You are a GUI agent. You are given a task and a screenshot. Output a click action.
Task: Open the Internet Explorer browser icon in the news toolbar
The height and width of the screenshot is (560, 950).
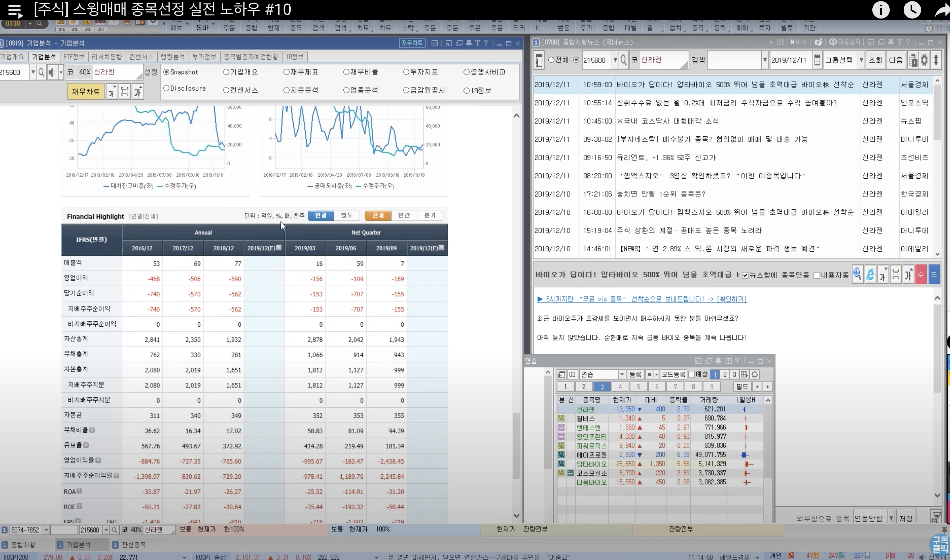coord(870,274)
